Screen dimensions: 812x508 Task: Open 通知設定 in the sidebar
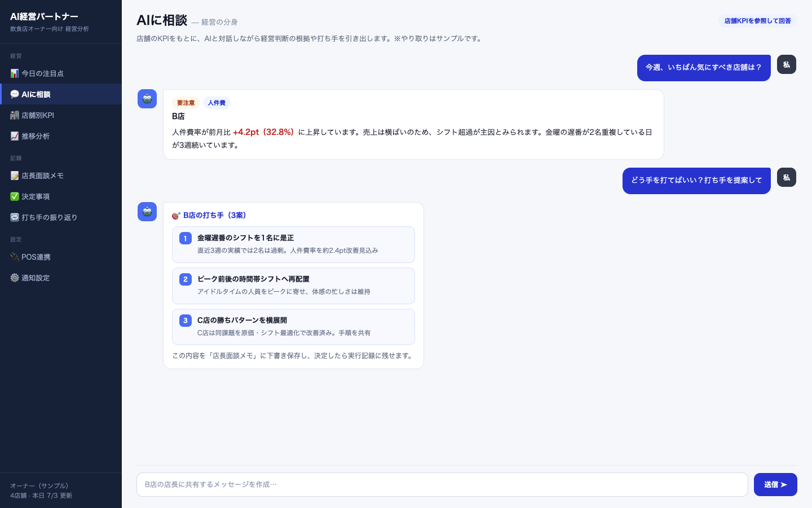[61, 278]
